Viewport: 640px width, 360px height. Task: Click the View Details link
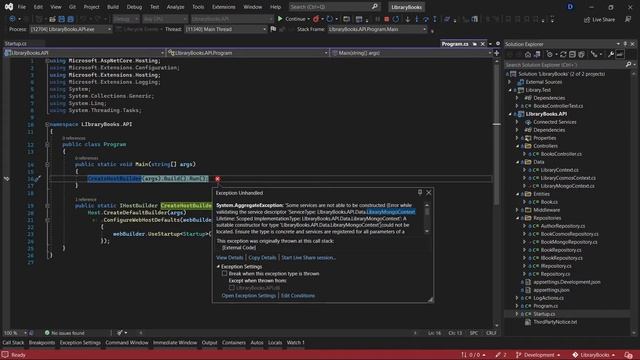pyautogui.click(x=230, y=258)
